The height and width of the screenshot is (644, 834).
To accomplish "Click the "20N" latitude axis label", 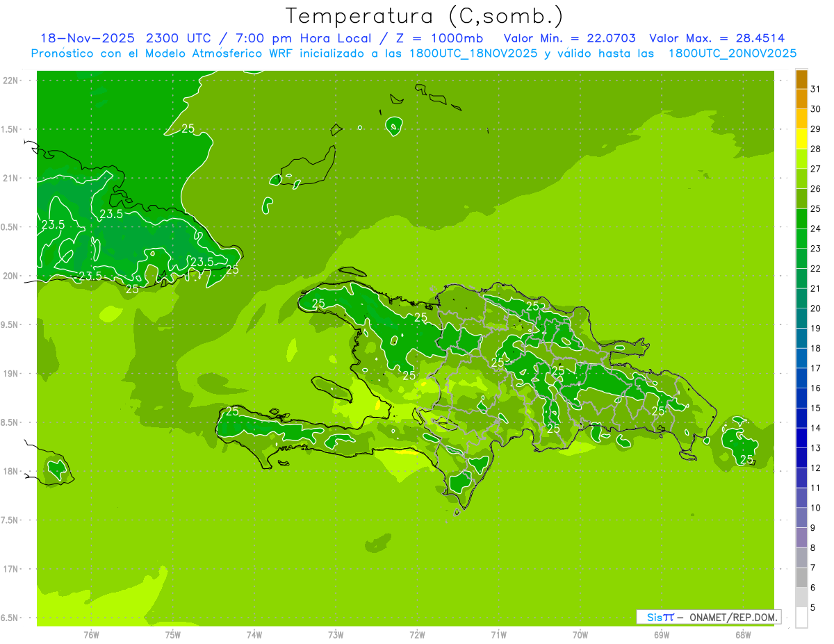I will coord(10,276).
